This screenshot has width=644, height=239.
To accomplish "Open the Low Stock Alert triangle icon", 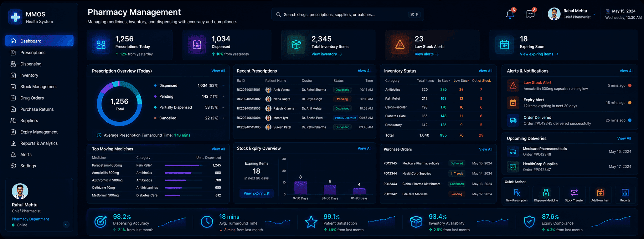I will [x=513, y=85].
